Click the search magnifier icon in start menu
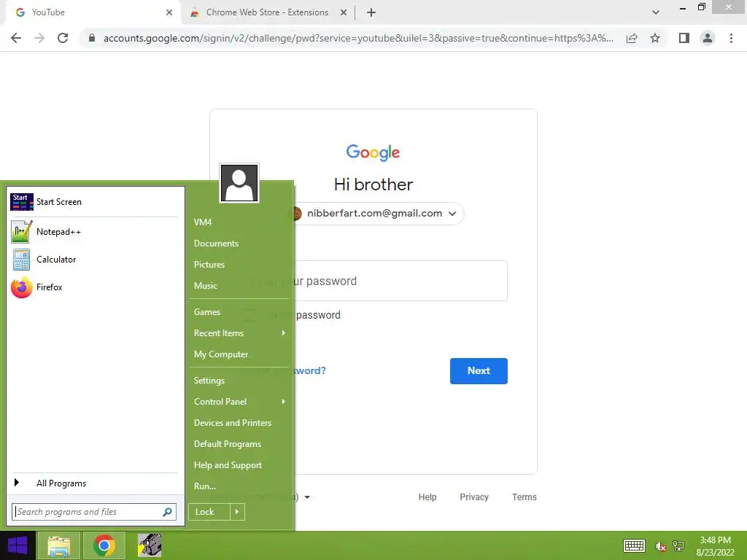 (x=167, y=512)
